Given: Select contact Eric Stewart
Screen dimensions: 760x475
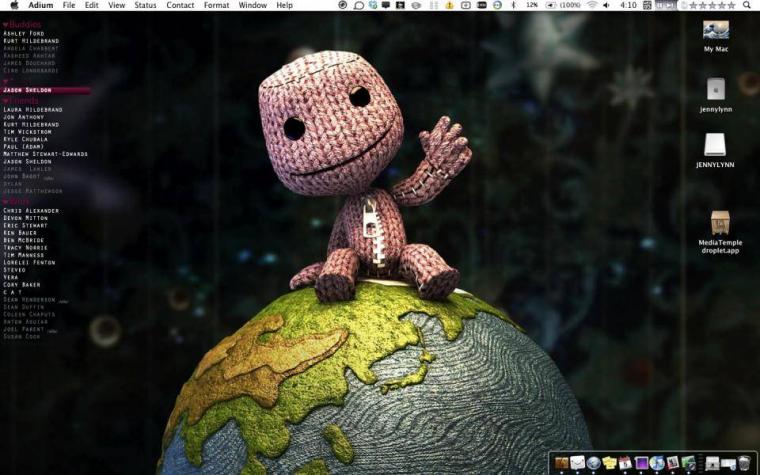Looking at the screenshot, I should [x=26, y=225].
